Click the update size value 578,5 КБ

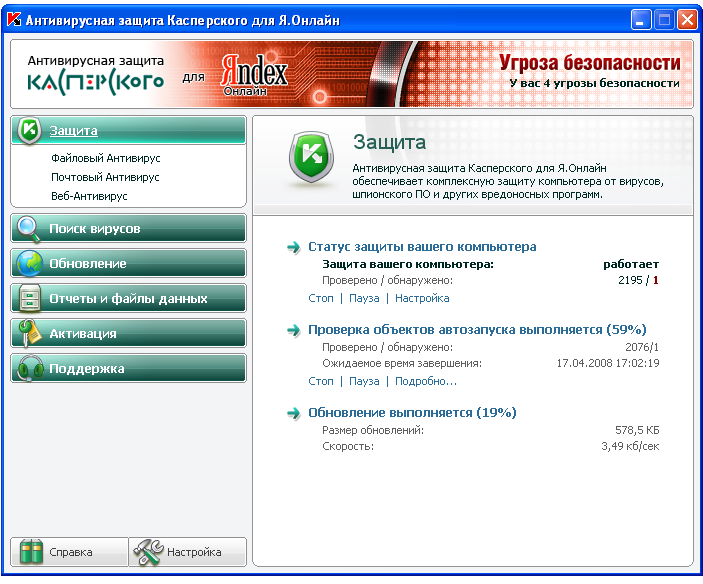[x=637, y=430]
